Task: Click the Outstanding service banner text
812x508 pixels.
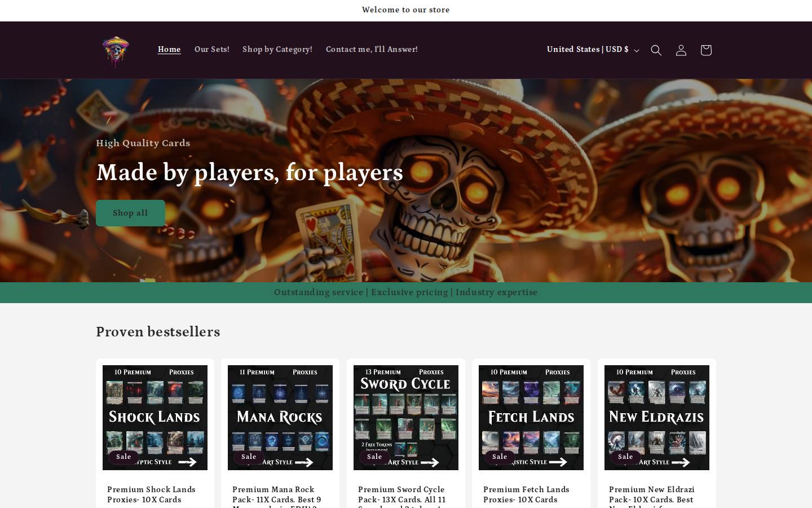Action: pos(406,292)
